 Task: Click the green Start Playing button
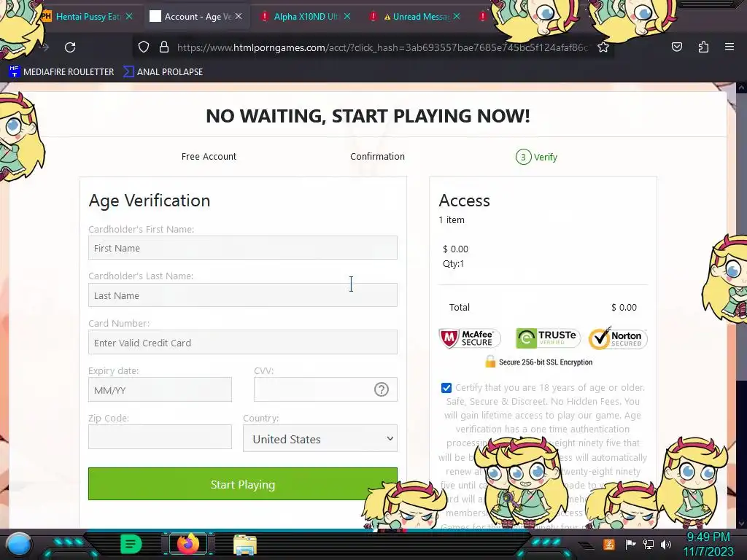[242, 484]
